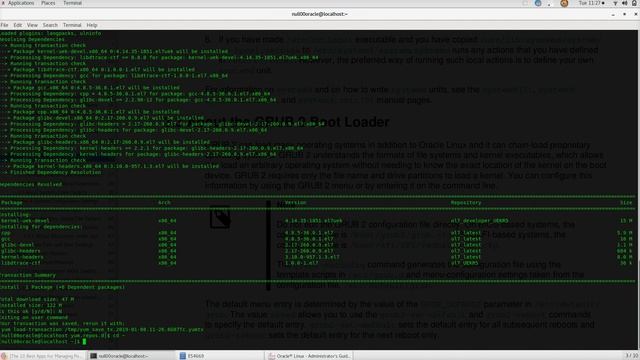
Task: Open the network status icon
Action: (x=615, y=3)
